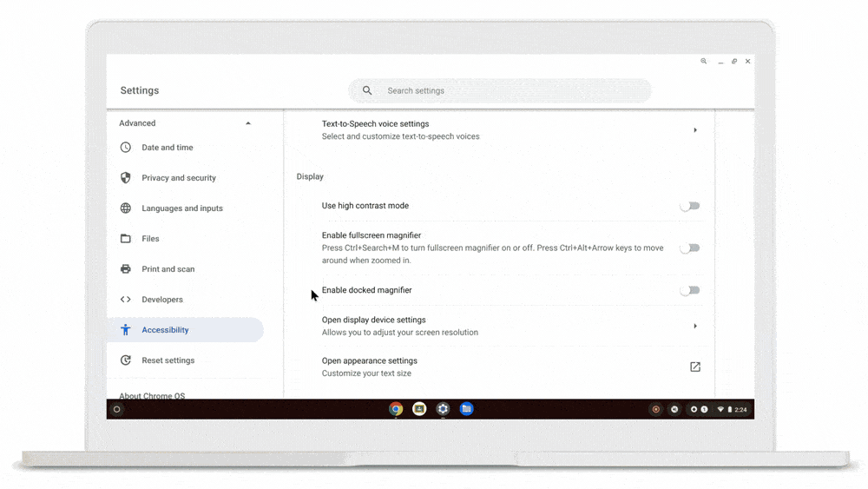Open appearance settings external link icon
868x489 pixels.
pyautogui.click(x=695, y=367)
